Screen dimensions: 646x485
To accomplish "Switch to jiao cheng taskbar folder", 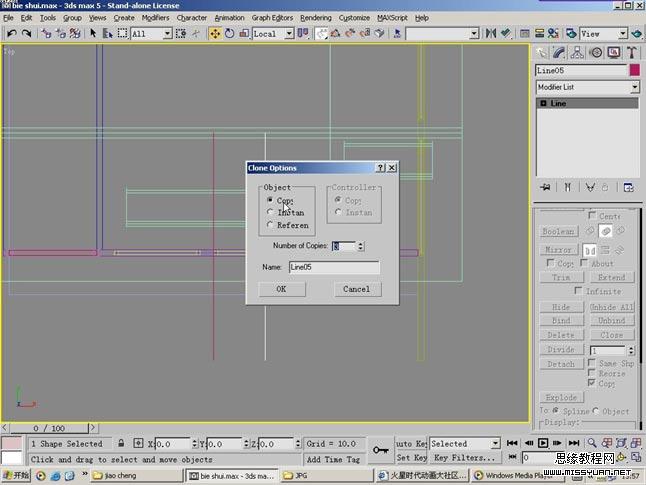I will click(137, 476).
